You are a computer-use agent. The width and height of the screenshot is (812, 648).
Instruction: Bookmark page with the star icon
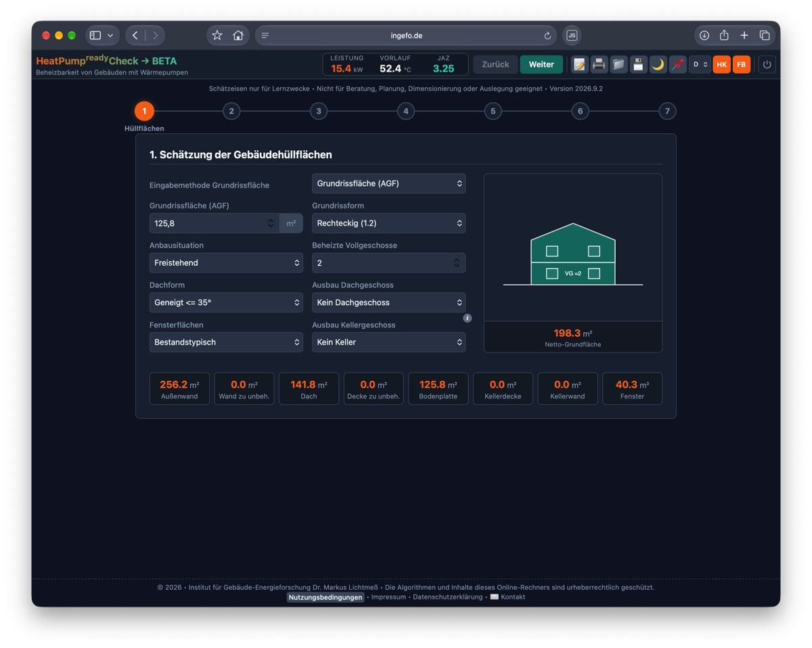217,35
